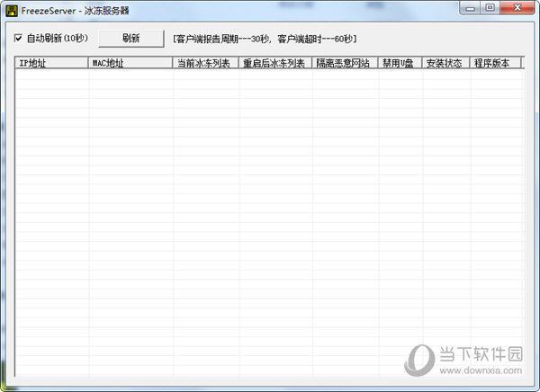Click the 安装状态 column header
540x392 pixels.
tap(446, 63)
